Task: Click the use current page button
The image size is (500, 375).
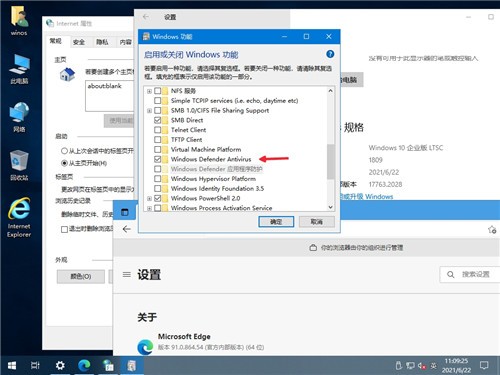Action: 119,121
